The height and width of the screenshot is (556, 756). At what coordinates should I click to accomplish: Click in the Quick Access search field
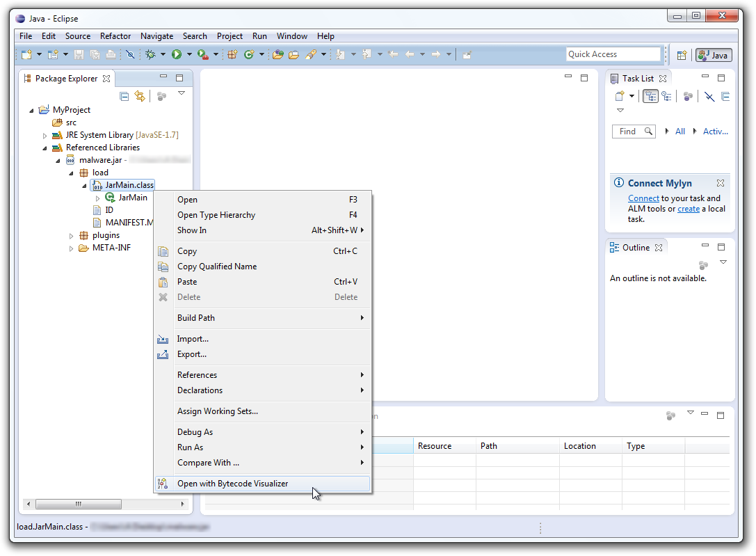tap(612, 54)
